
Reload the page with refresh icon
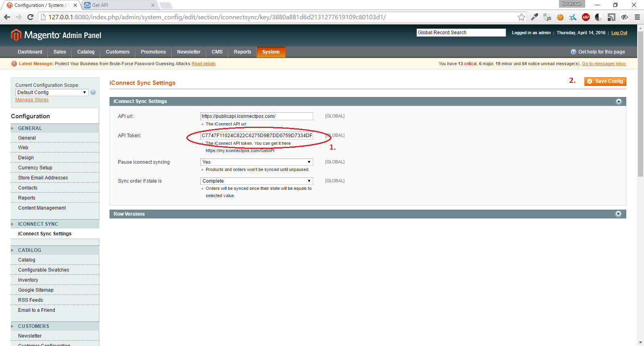click(x=30, y=17)
